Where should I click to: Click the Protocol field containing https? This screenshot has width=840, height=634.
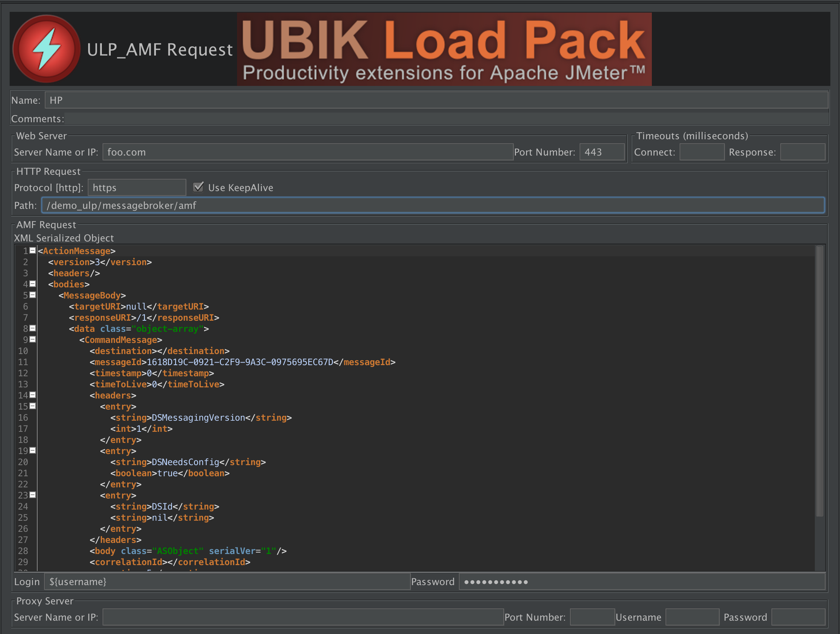pos(137,187)
